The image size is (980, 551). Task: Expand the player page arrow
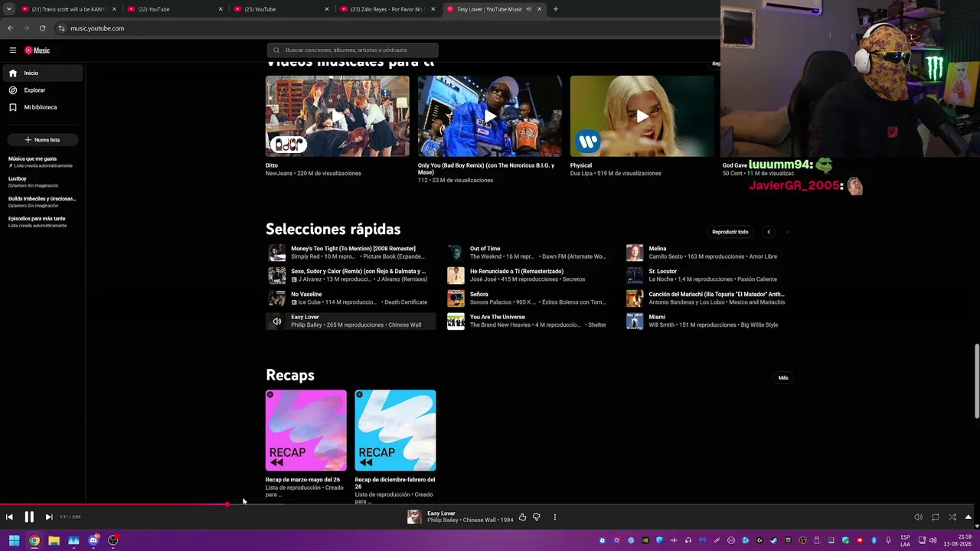click(969, 517)
